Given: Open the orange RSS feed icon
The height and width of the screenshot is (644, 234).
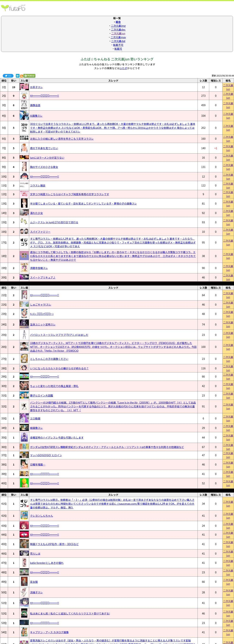Looking at the screenshot, I should 22,76.
